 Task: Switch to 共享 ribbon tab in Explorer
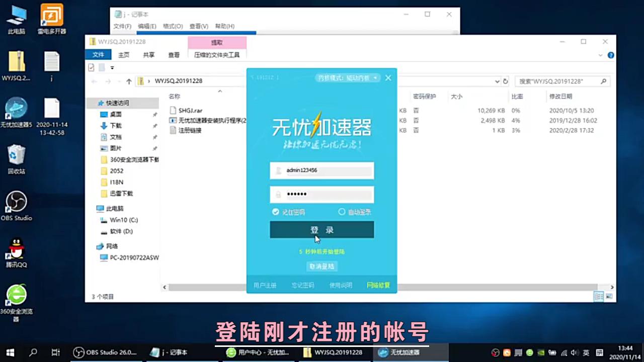149,55
